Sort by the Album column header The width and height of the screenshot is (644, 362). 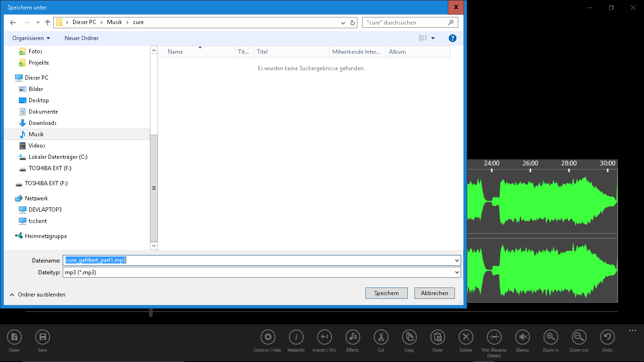coord(418,52)
